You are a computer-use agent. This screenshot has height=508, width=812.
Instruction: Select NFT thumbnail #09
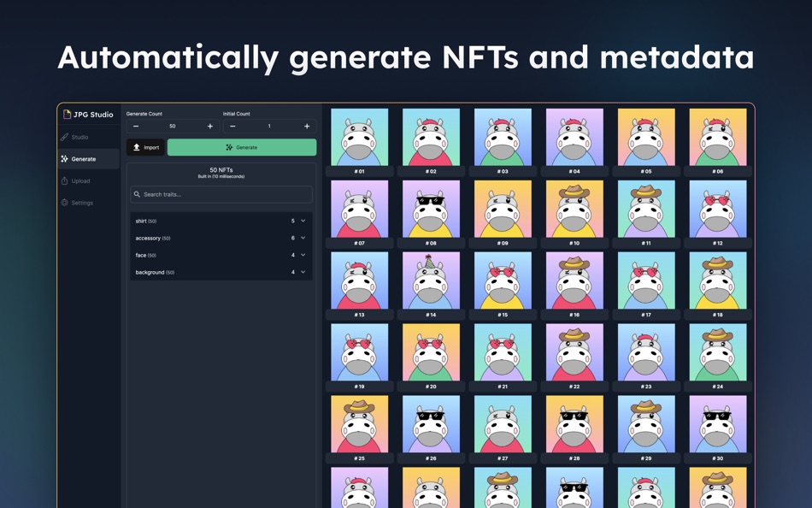coord(503,209)
